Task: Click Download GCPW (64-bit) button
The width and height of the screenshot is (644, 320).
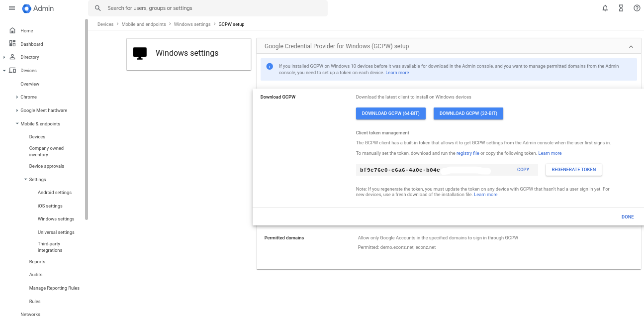Action: point(390,113)
